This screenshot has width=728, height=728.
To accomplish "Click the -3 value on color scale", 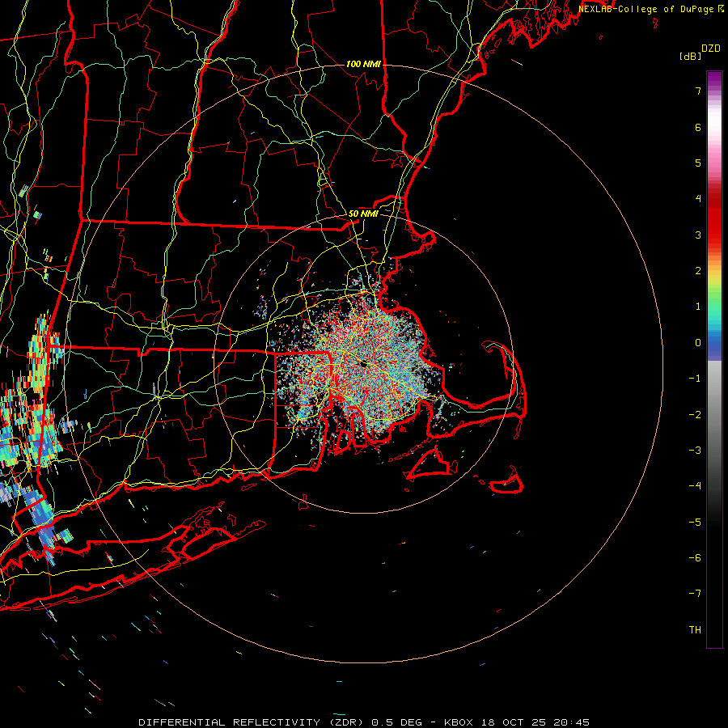I will [695, 451].
